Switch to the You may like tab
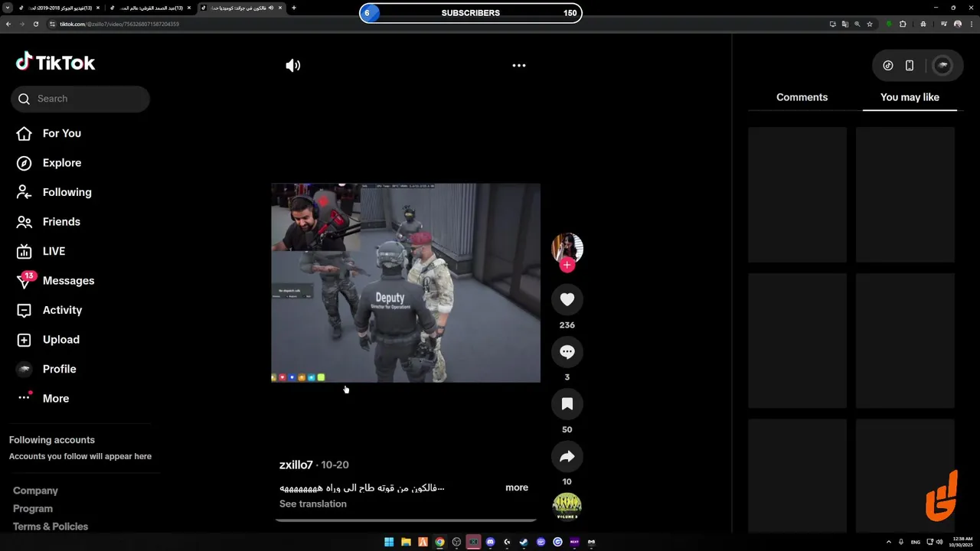Image resolution: width=980 pixels, height=551 pixels. (x=910, y=97)
